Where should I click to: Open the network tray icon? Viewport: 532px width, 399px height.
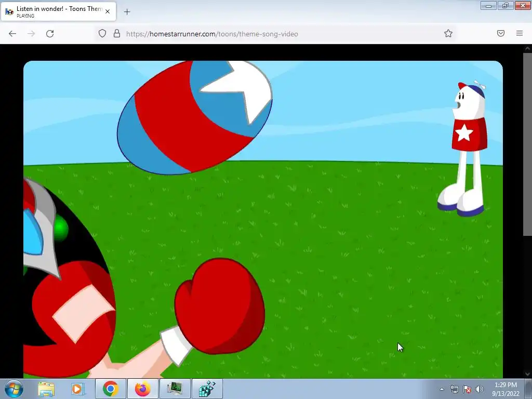454,389
